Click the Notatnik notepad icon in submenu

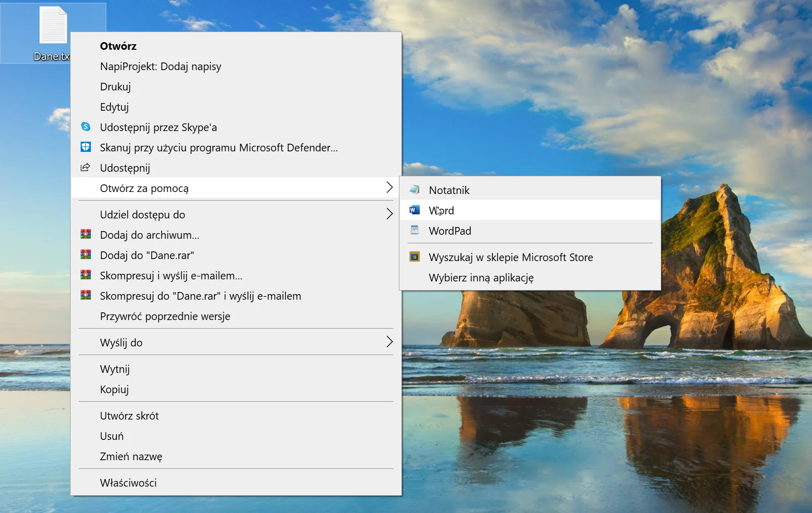click(x=415, y=189)
